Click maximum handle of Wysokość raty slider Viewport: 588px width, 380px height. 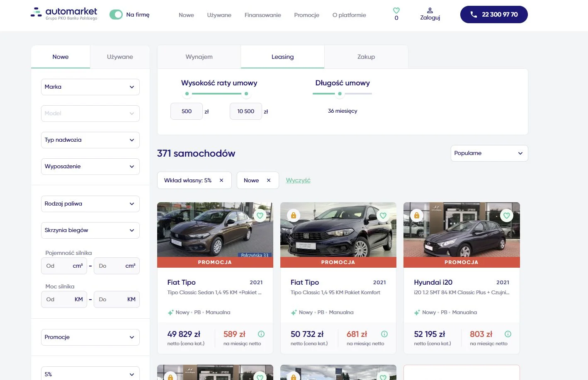(x=246, y=94)
